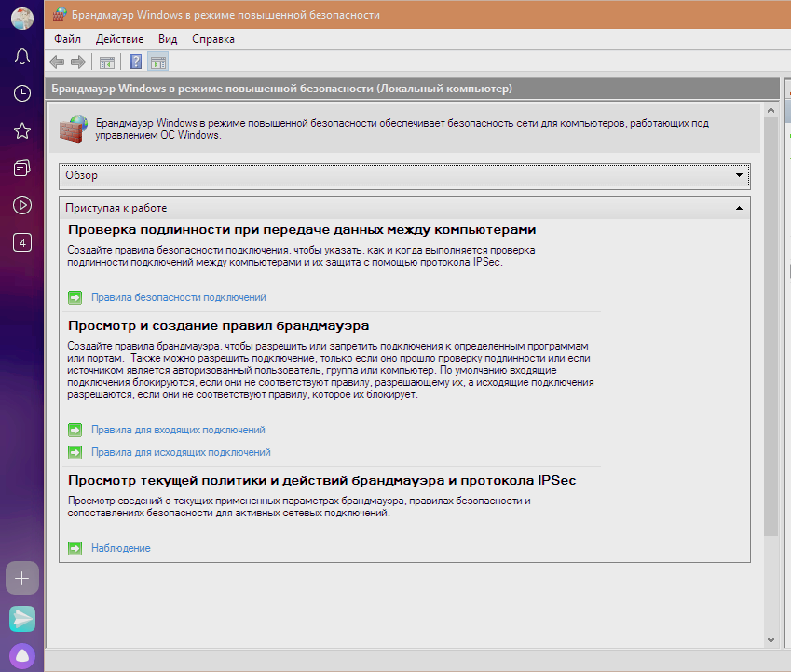Click the firewall brick-wall icon in the header
This screenshot has width=791, height=672.
click(74, 129)
